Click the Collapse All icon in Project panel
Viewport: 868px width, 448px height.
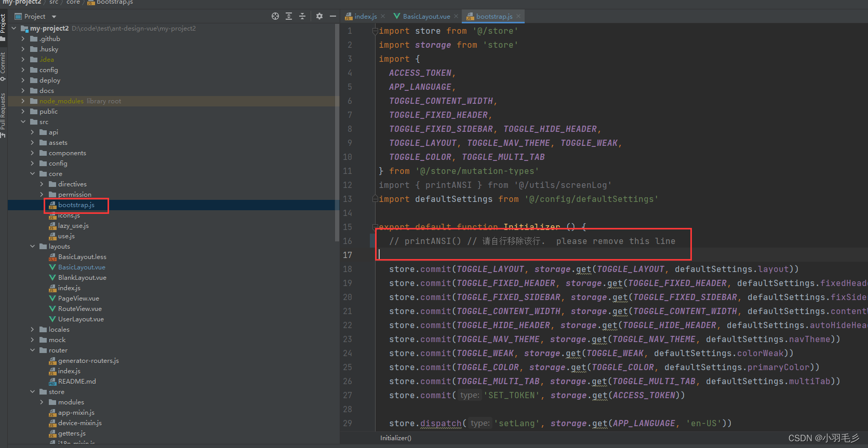coord(302,16)
